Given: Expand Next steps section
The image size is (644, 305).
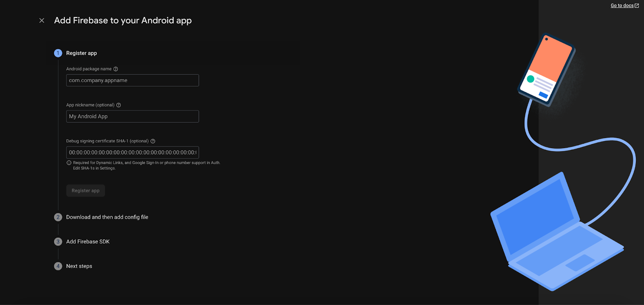Looking at the screenshot, I should pos(79,266).
